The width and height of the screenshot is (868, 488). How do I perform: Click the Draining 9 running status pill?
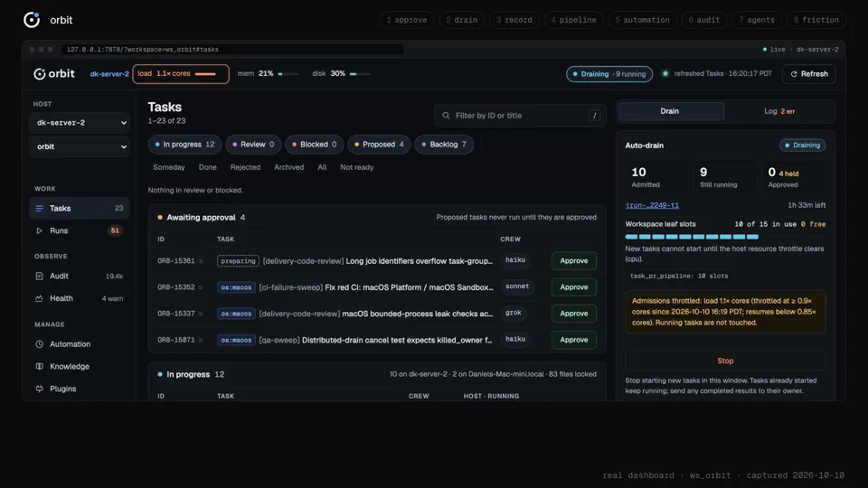point(609,74)
